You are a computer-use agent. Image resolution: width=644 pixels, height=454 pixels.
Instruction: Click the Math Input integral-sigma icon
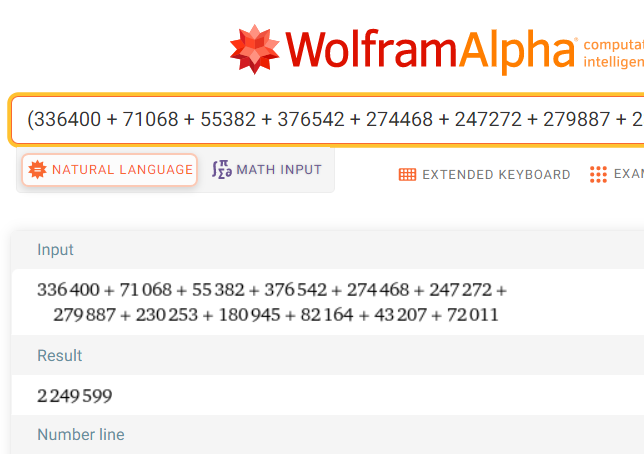pos(221,170)
